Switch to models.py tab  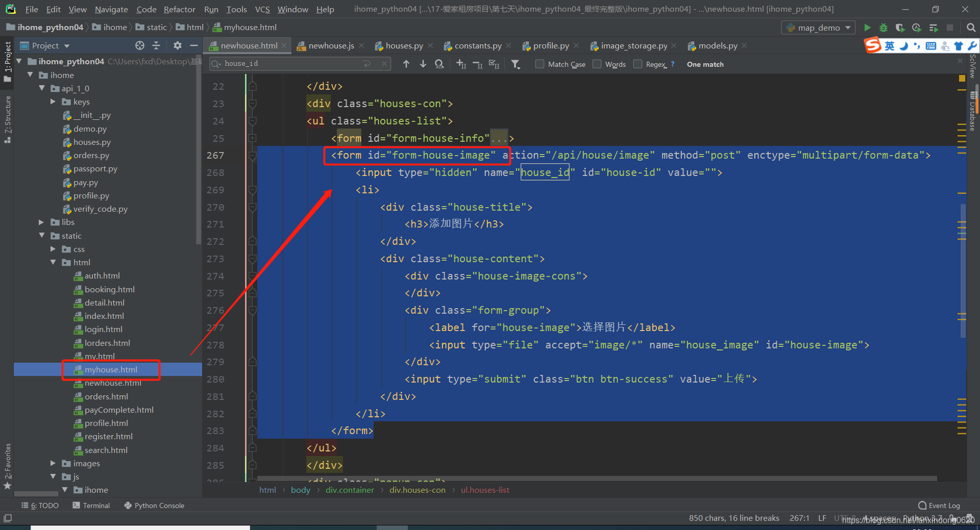(x=718, y=45)
